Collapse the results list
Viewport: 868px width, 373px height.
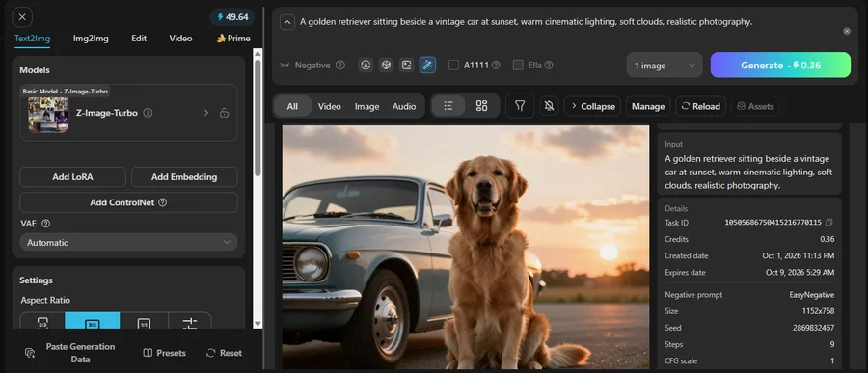coord(592,106)
